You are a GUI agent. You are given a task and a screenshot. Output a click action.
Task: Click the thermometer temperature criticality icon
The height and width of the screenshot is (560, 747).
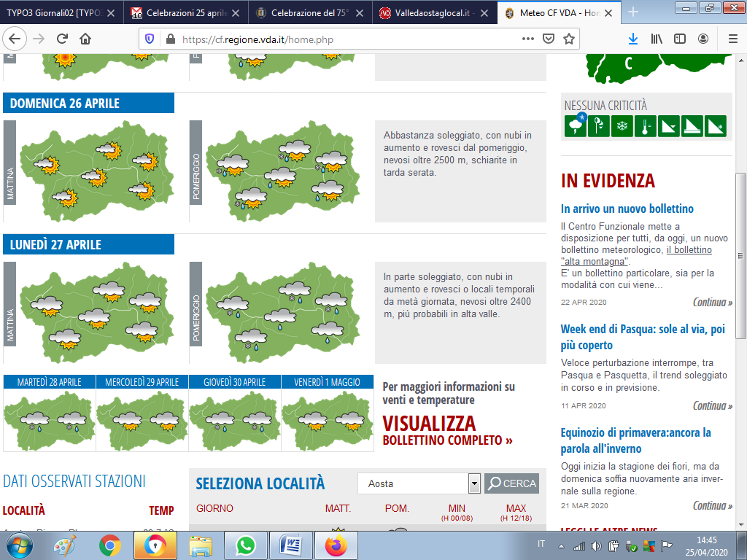click(646, 126)
